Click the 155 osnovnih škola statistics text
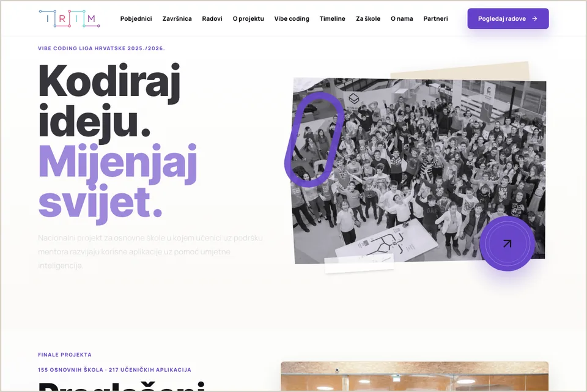587x392 pixels. [114, 369]
